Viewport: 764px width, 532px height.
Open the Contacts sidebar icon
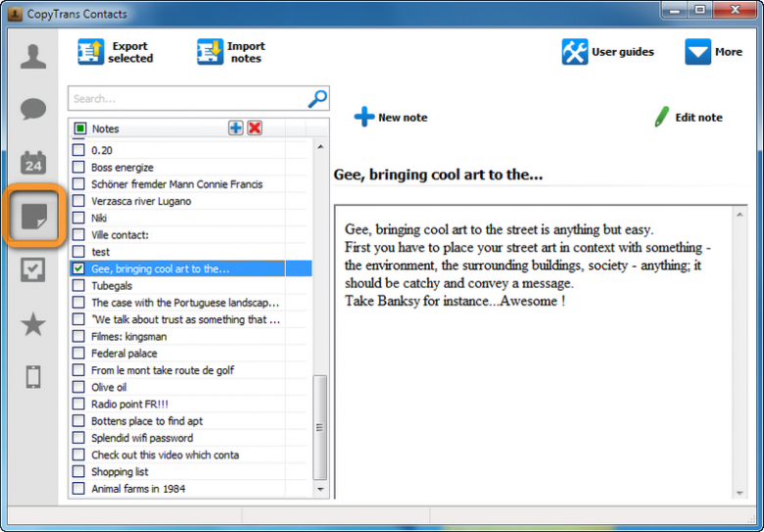[33, 57]
